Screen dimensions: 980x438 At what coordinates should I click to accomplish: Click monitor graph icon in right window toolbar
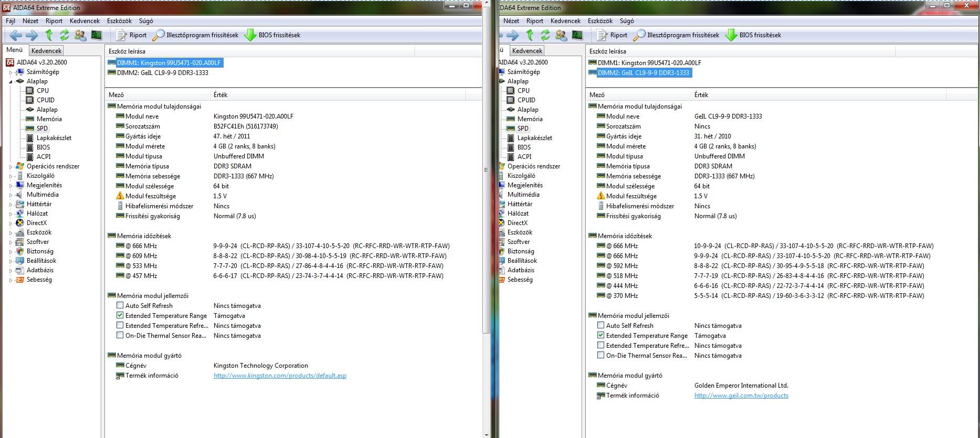click(x=577, y=35)
